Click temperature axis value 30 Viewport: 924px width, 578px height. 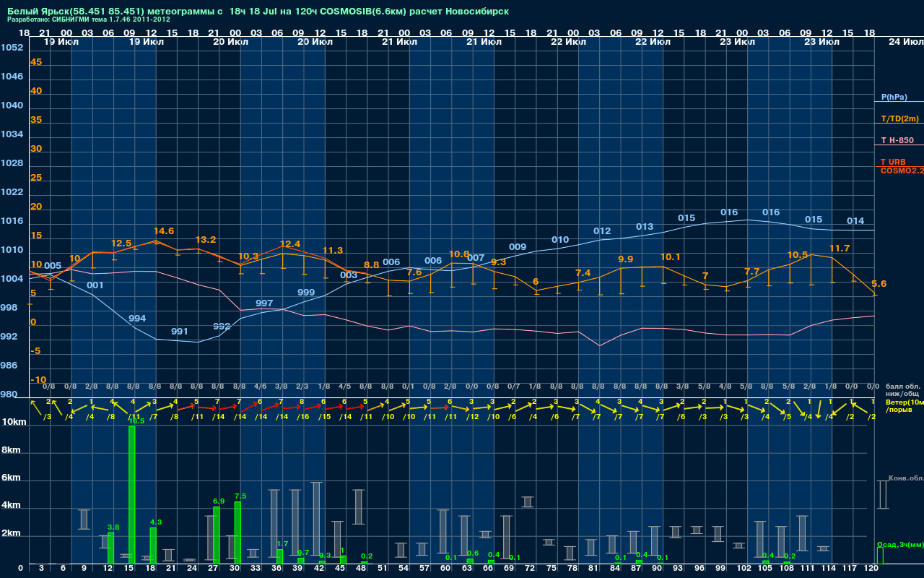(x=36, y=149)
